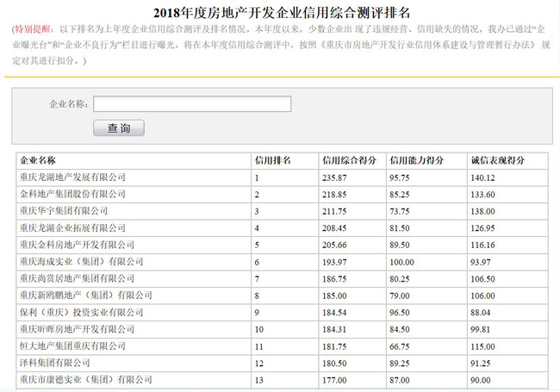Click composite score 218.85
Image resolution: width=560 pixels, height=392 pixels.
pyautogui.click(x=334, y=195)
